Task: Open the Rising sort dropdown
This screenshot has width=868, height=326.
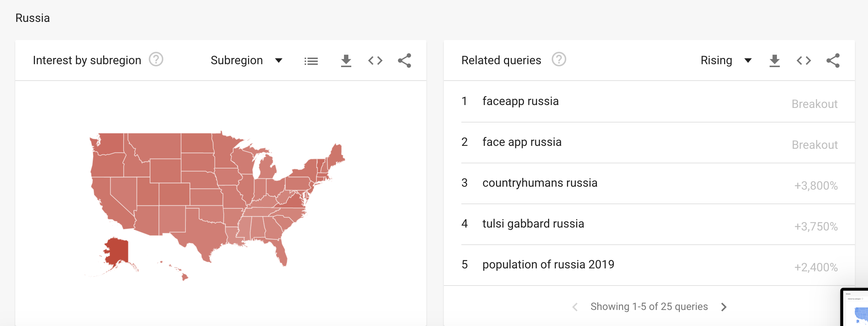Action: (x=726, y=61)
